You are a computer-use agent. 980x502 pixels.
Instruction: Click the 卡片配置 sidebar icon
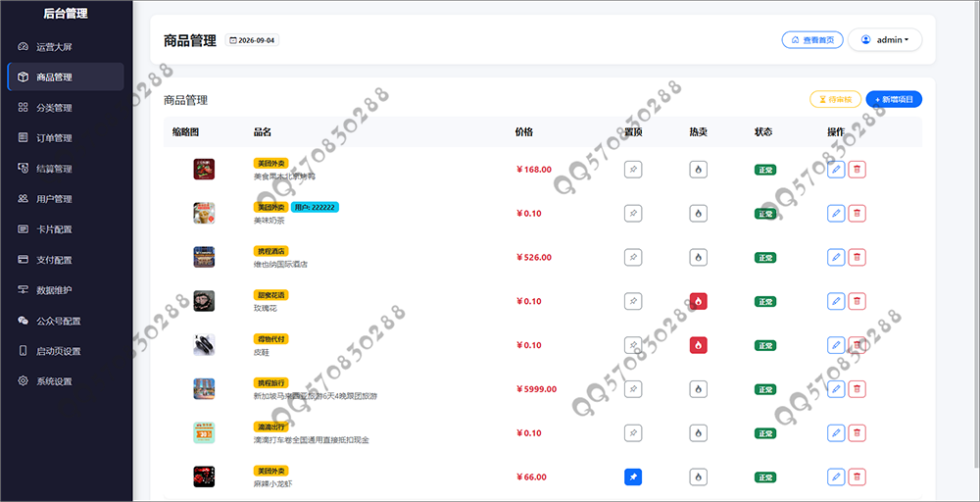click(24, 229)
